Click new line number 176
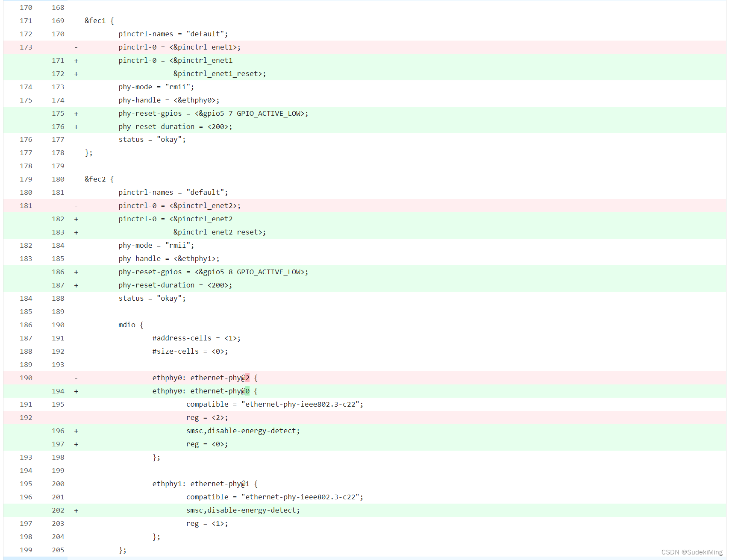This screenshot has height=560, width=729. pos(58,126)
